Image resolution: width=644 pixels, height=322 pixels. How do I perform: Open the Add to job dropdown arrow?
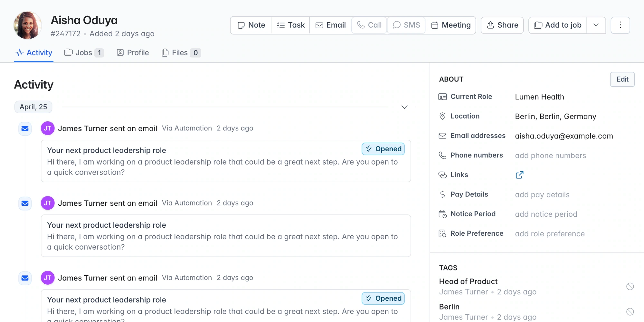[596, 25]
